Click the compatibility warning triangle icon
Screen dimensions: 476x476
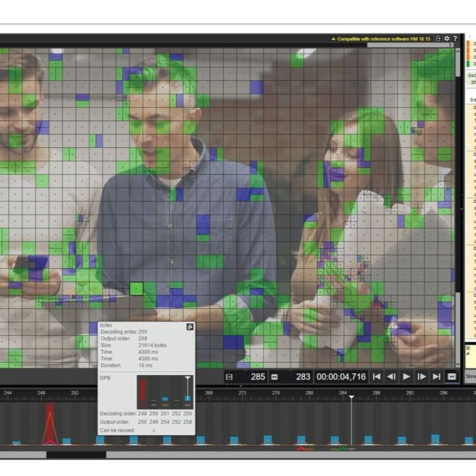[x=333, y=39]
